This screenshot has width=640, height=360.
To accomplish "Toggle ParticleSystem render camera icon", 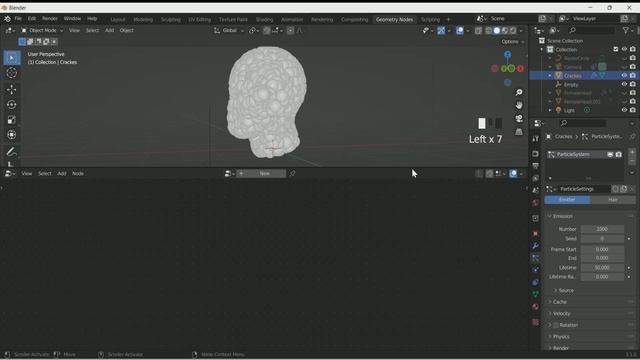I will coord(619,154).
